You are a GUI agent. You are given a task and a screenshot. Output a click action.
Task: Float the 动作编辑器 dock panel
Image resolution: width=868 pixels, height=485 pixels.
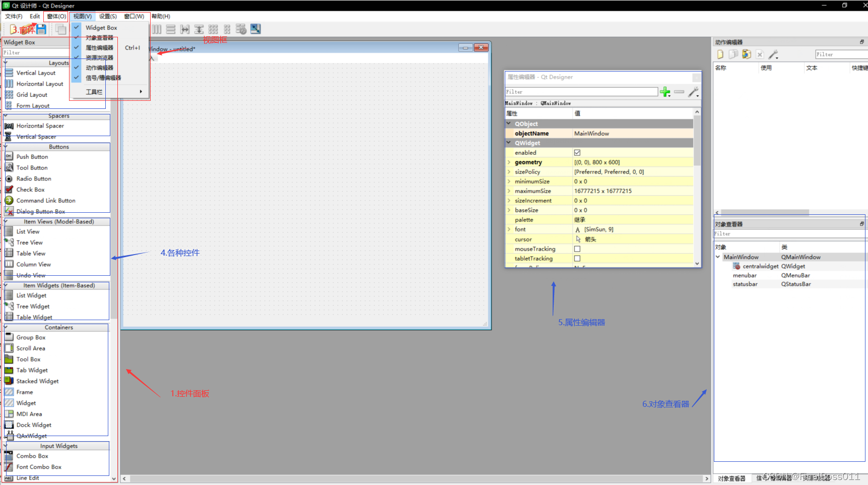click(x=862, y=42)
